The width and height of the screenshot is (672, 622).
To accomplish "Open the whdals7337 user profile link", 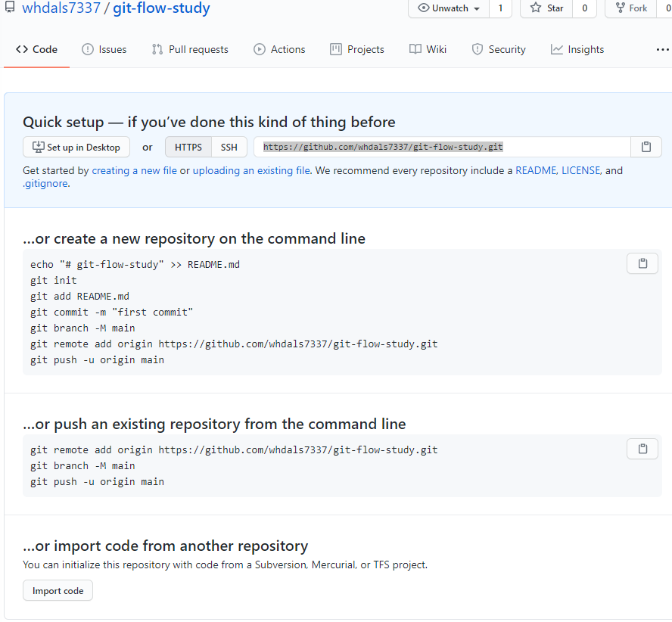I will pos(61,8).
